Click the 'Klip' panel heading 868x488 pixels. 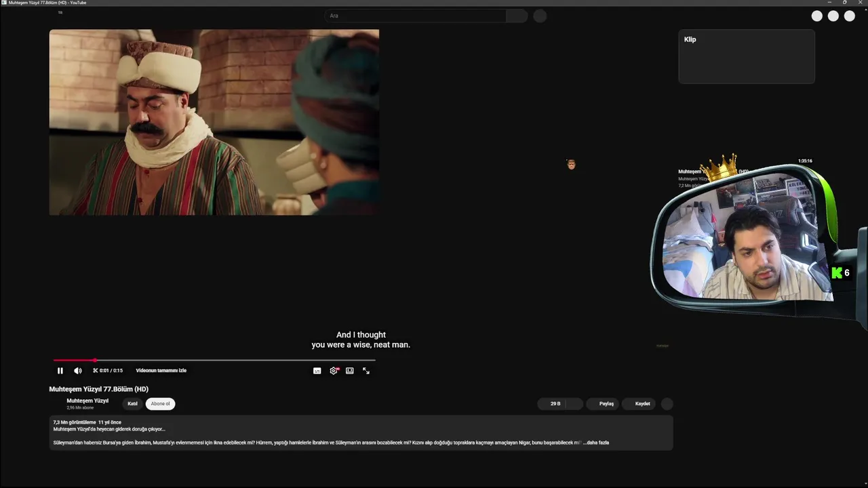point(690,39)
